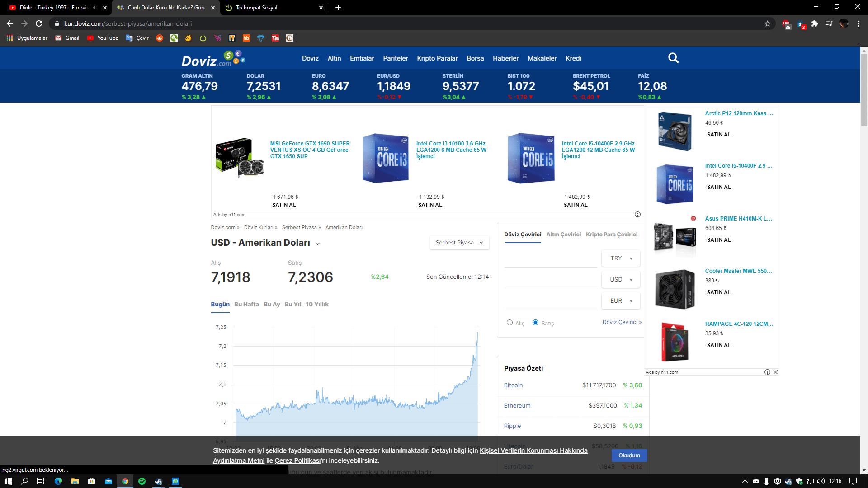This screenshot has height=488, width=868.
Task: Expand the USD - Amerikan Doları chevron
Action: click(317, 244)
